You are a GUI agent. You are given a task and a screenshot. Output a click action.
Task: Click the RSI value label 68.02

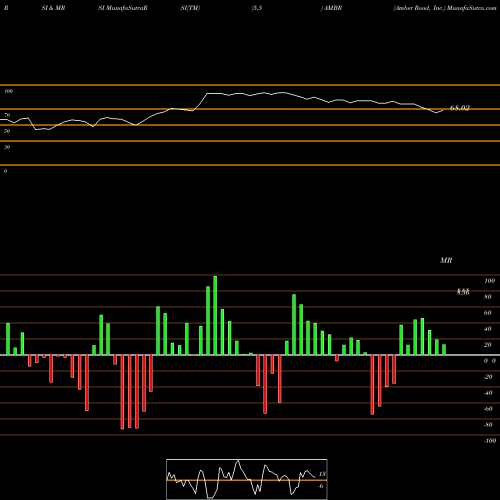coord(460,108)
